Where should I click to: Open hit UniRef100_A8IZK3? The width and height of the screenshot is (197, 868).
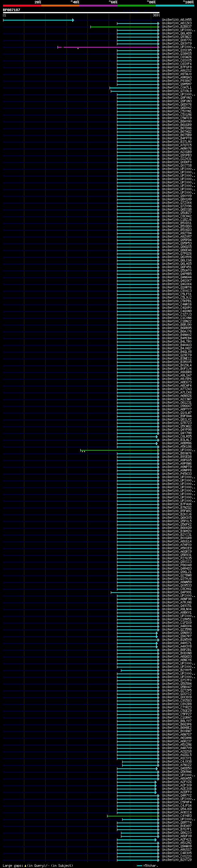[176, 24]
